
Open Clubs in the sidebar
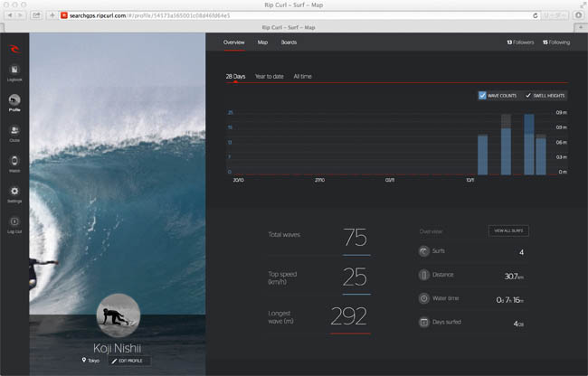(x=14, y=134)
